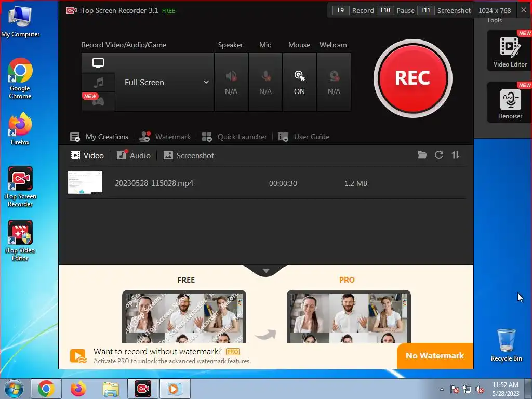Open Google Chrome desktop shortcut
Viewport: 532px width, 399px height.
click(x=20, y=79)
